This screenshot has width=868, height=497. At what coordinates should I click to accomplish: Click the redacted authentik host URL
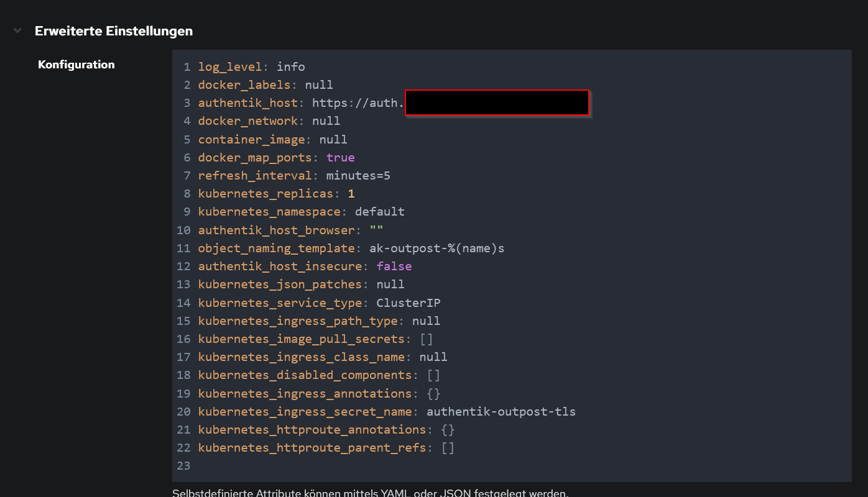496,103
